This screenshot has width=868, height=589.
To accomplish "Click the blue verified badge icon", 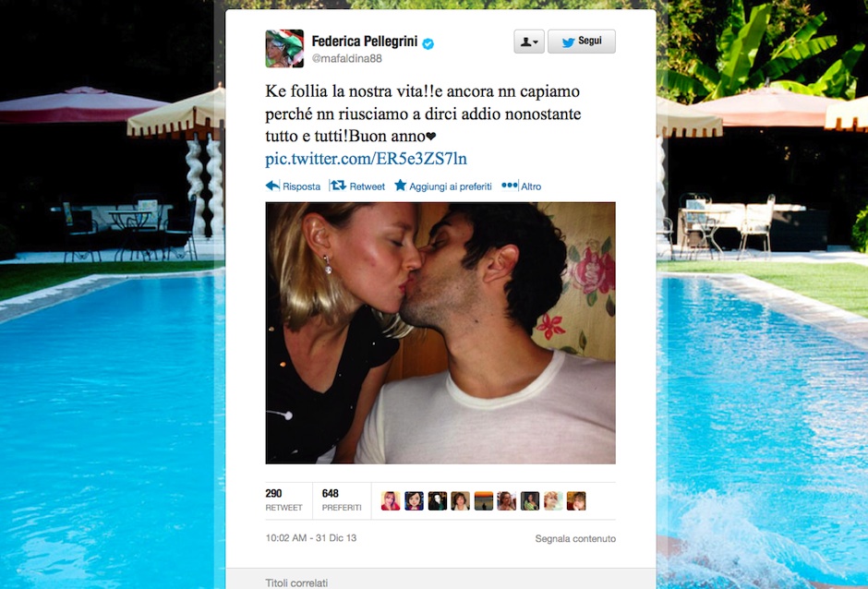I will pyautogui.click(x=428, y=43).
